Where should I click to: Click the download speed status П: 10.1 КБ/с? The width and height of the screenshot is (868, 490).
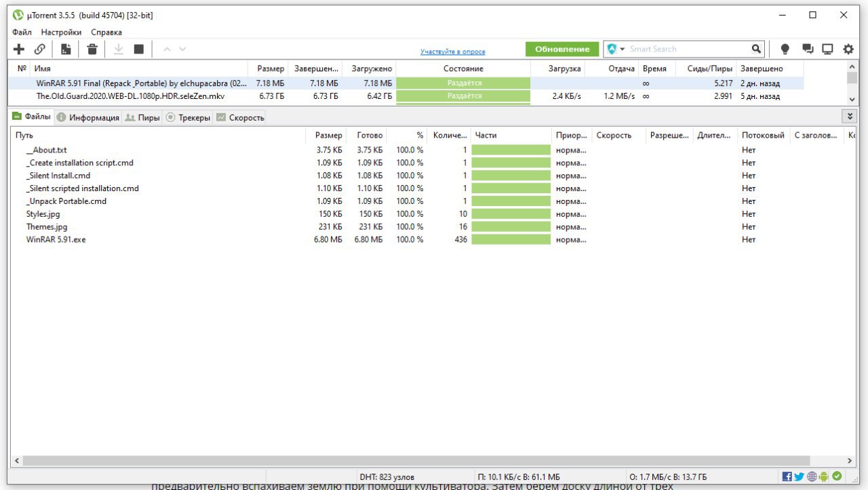pyautogui.click(x=519, y=477)
